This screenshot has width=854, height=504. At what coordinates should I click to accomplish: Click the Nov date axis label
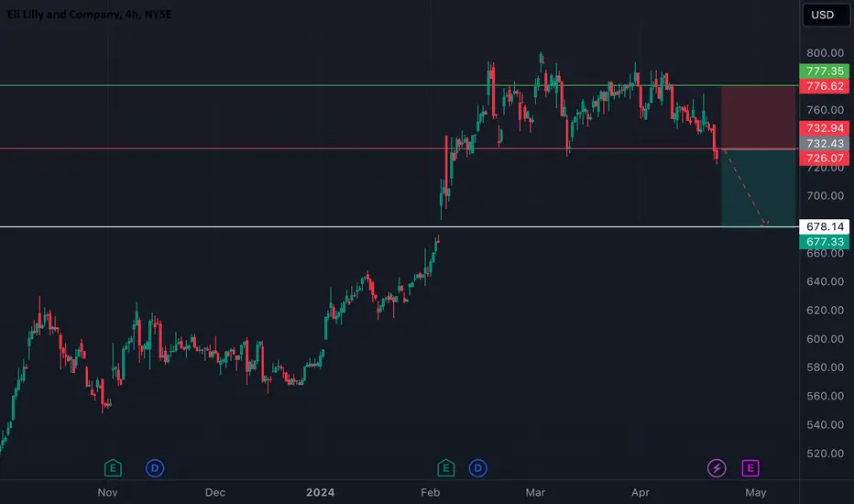pos(107,493)
